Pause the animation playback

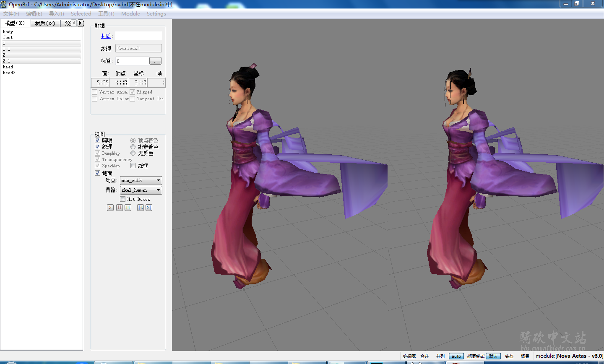click(120, 208)
